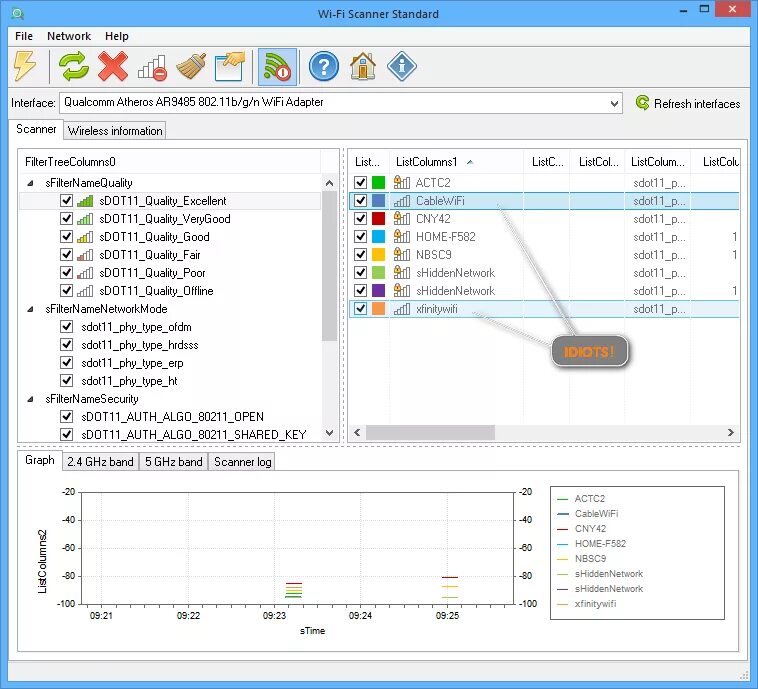Toggle the wireless alert signal icon
Image resolution: width=758 pixels, height=689 pixels.
[x=277, y=66]
